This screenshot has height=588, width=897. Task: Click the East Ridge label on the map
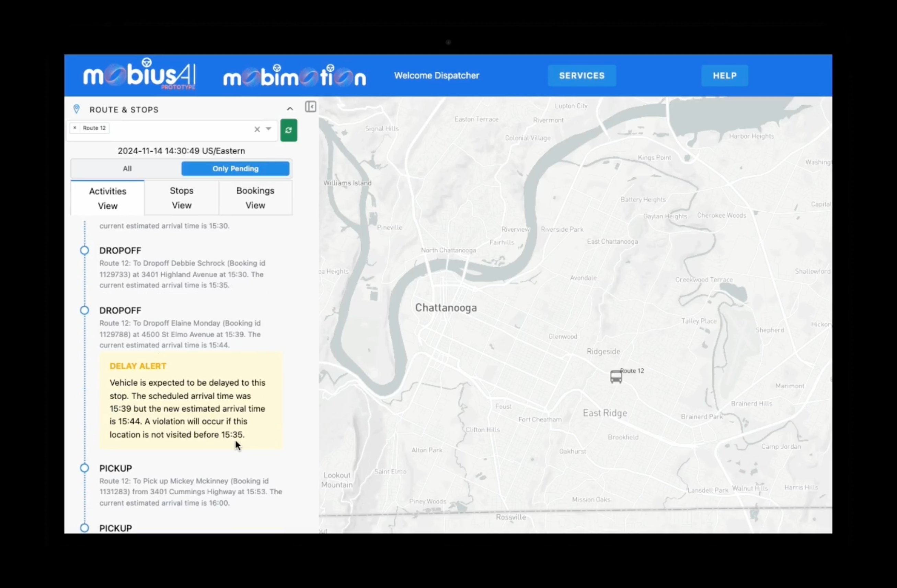[x=605, y=413]
